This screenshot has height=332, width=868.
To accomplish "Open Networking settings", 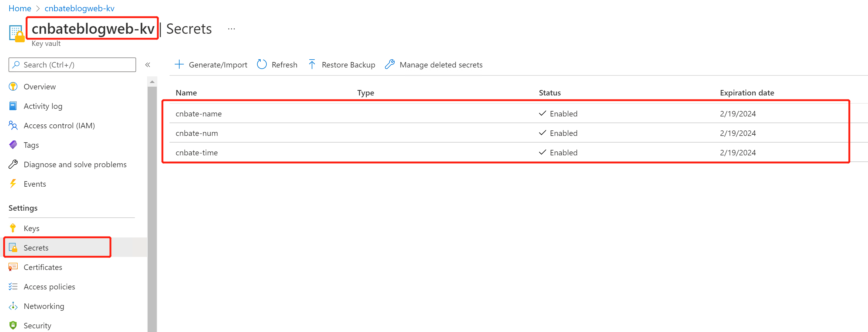I will 44,306.
